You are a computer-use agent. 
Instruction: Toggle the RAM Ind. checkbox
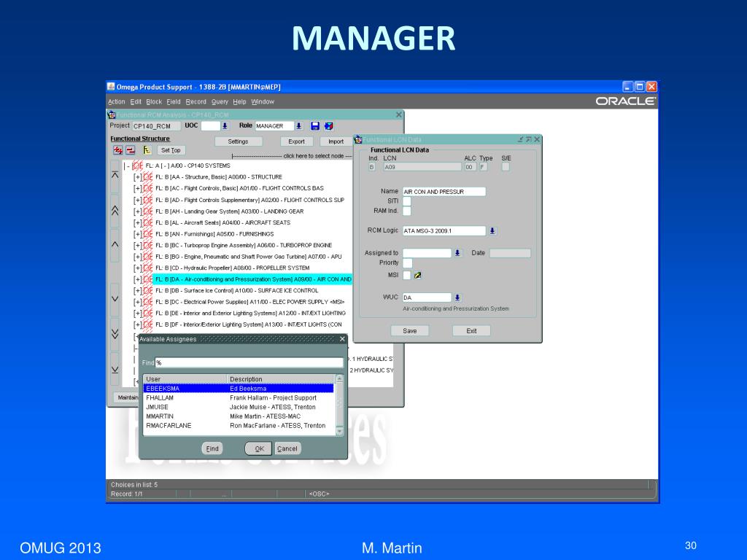click(407, 211)
